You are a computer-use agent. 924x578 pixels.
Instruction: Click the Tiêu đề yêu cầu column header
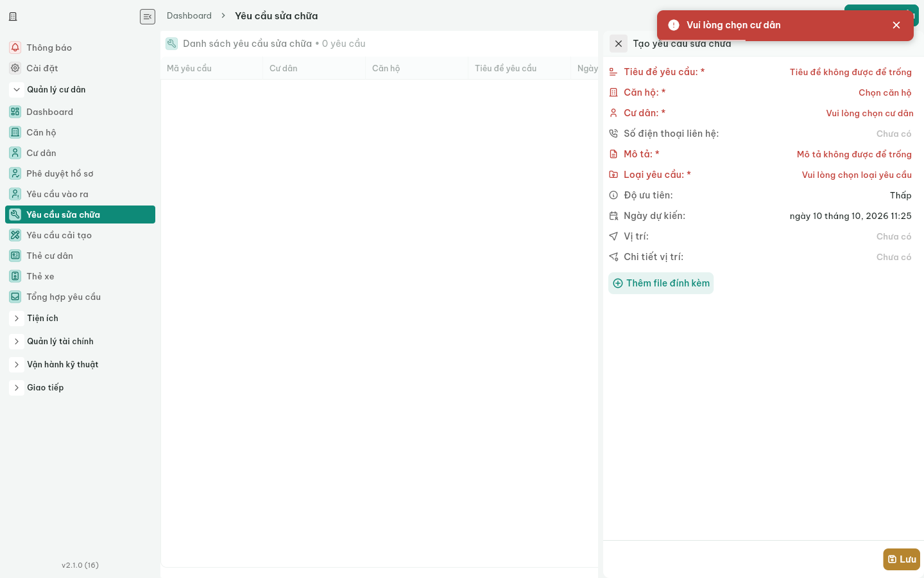[520, 68]
